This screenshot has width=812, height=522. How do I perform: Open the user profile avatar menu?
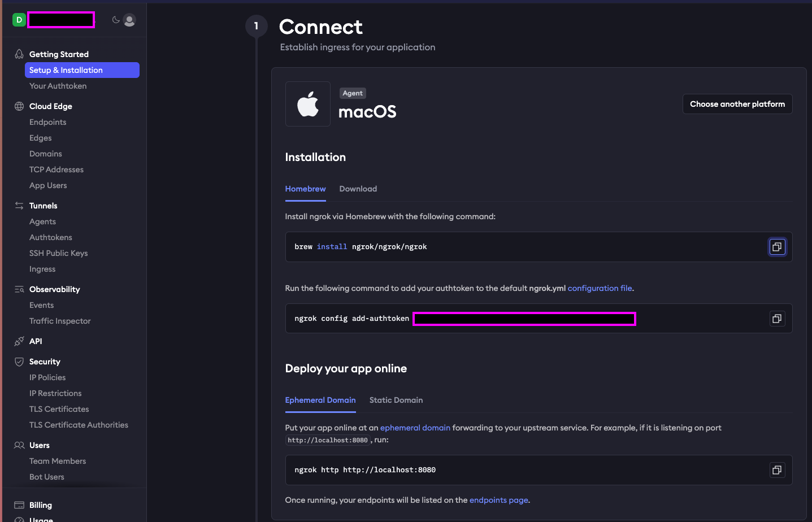129,20
